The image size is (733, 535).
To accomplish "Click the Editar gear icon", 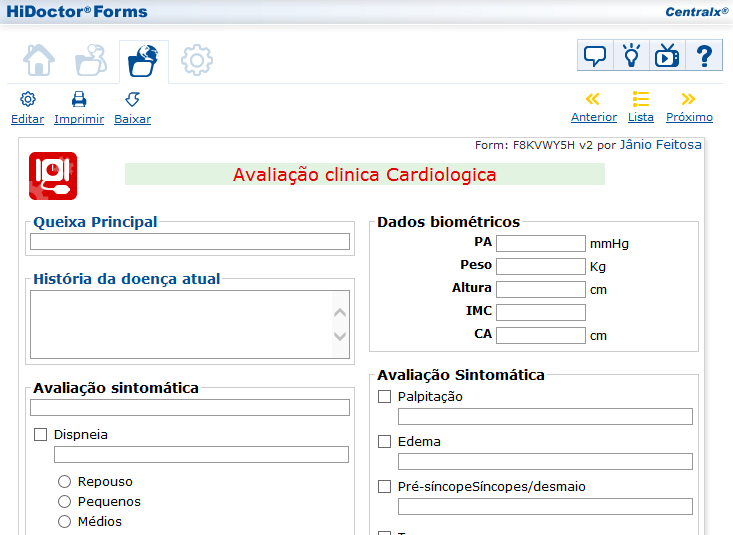I will click(28, 99).
